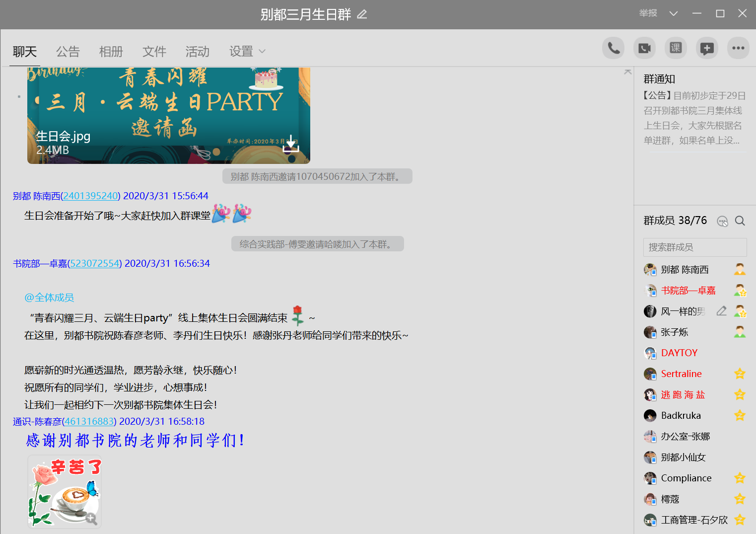Switch to the 公告 tab
The image size is (756, 534).
click(x=68, y=51)
